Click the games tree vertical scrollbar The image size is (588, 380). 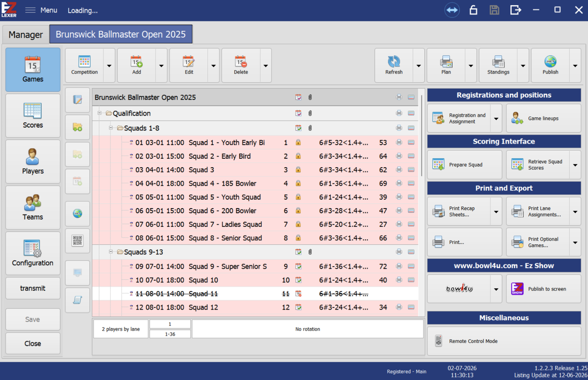point(422,136)
